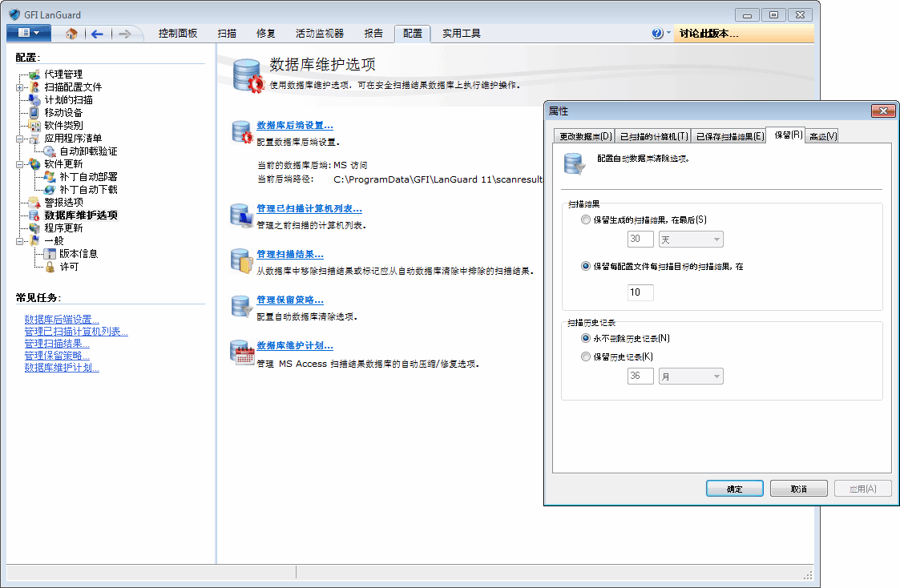Viewport: 900px width, 588px height.
Task: Click the 数据库维护选项 tree icon
Action: tap(34, 215)
